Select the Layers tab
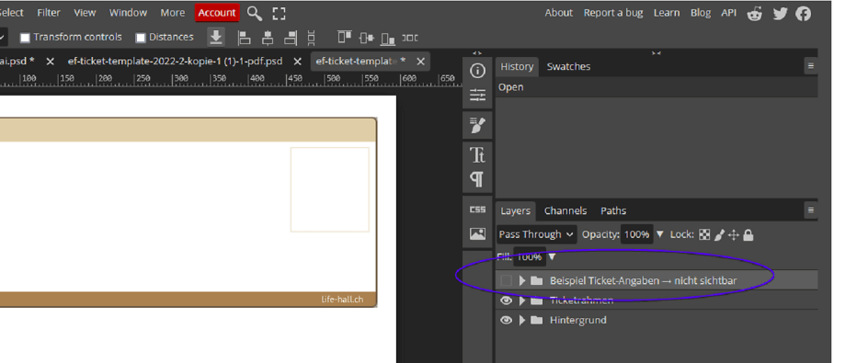Screen dimensions: 868x363 point(515,210)
